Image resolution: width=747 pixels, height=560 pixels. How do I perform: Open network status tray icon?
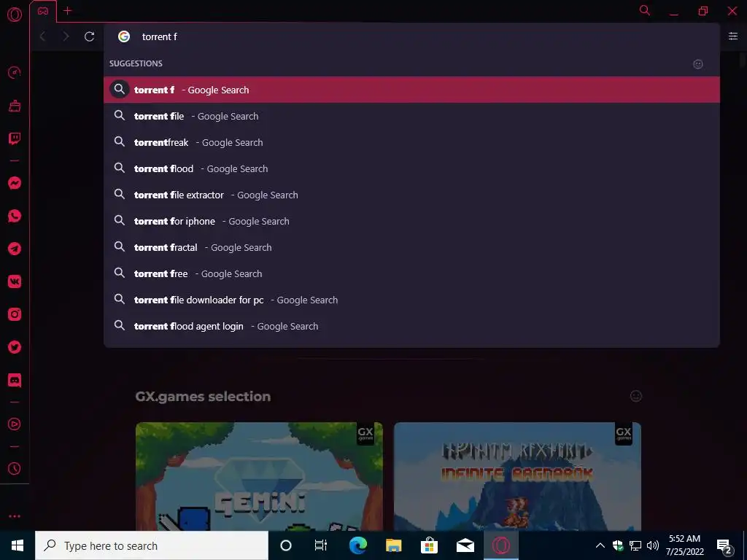(x=635, y=545)
